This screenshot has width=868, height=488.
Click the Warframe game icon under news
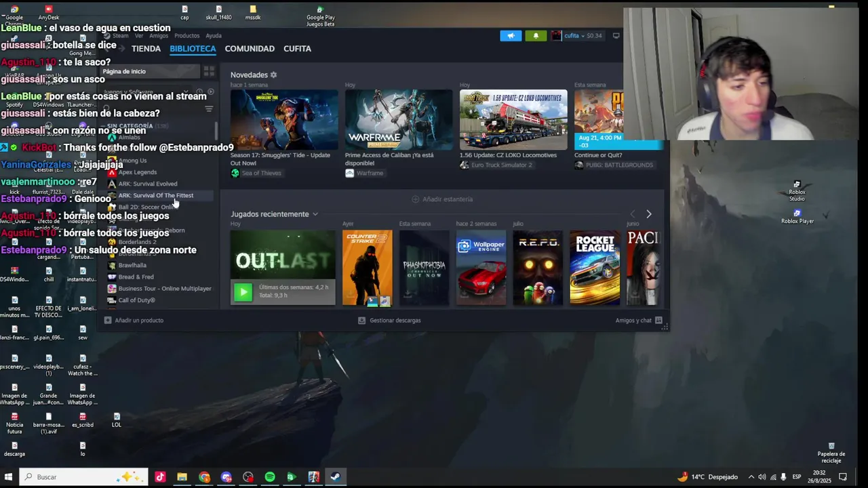350,173
